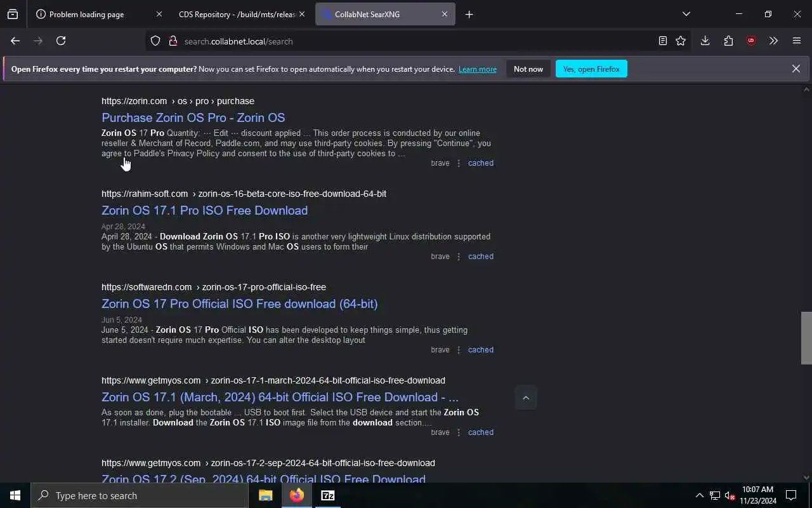Viewport: 812px width, 508px height.
Task: Click the uBlock Origin icon
Action: coord(751,41)
